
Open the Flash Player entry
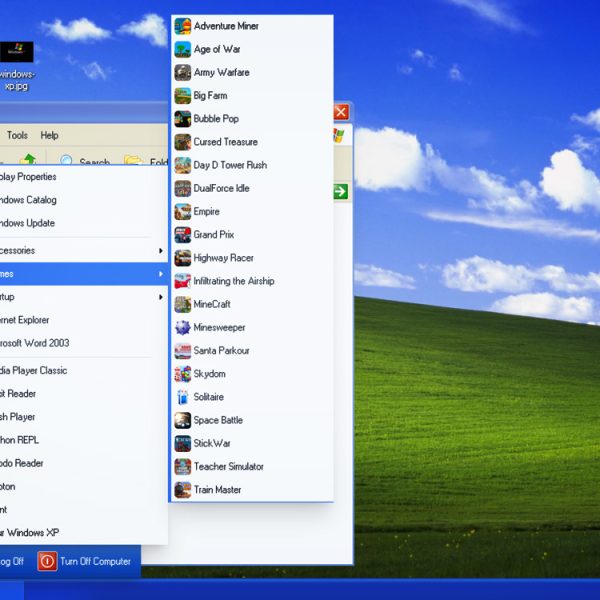(x=83, y=417)
